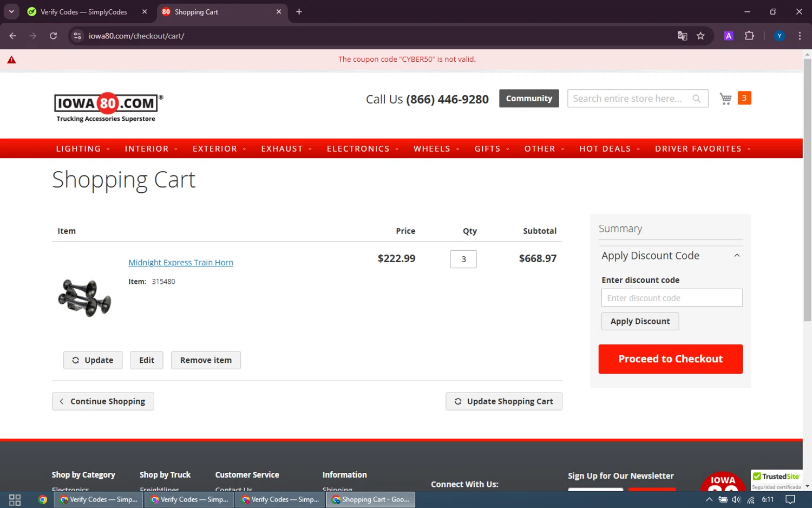This screenshot has width=812, height=508.
Task: Reload the page
Action: [x=53, y=36]
